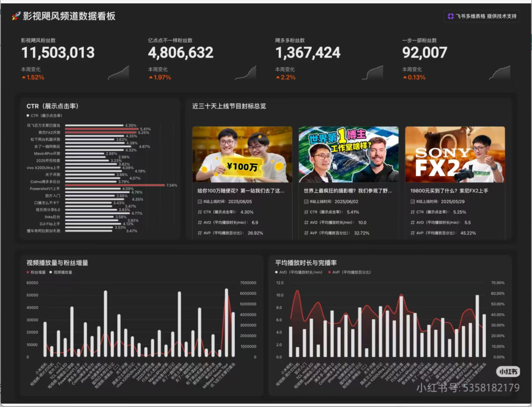Click the up-arrow beside 1.97% weekly change
Screen dimensions: 532x407
[151, 77]
